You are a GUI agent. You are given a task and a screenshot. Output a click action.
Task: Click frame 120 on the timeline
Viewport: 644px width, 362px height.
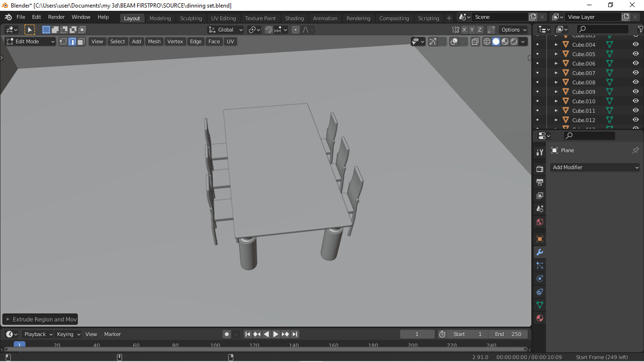(x=254, y=345)
